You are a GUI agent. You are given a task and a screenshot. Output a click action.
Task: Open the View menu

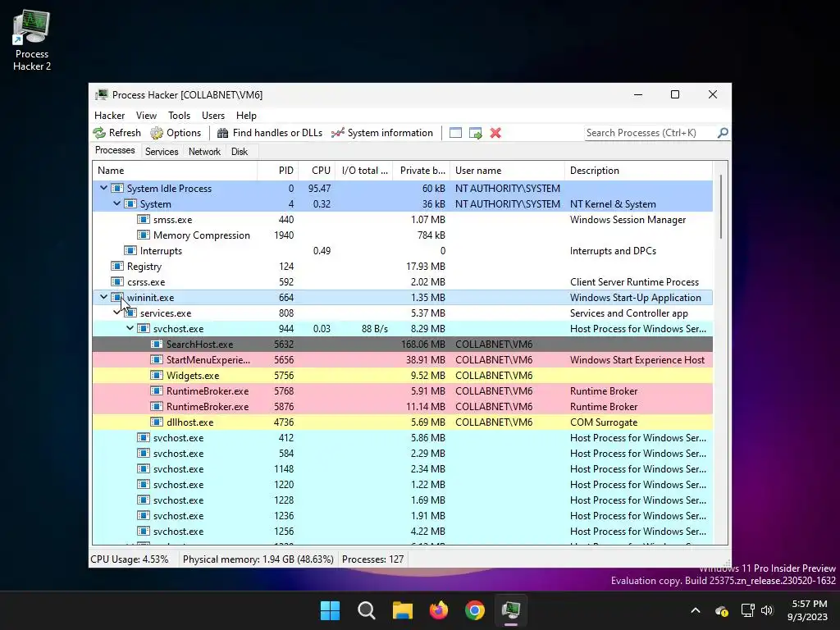146,116
